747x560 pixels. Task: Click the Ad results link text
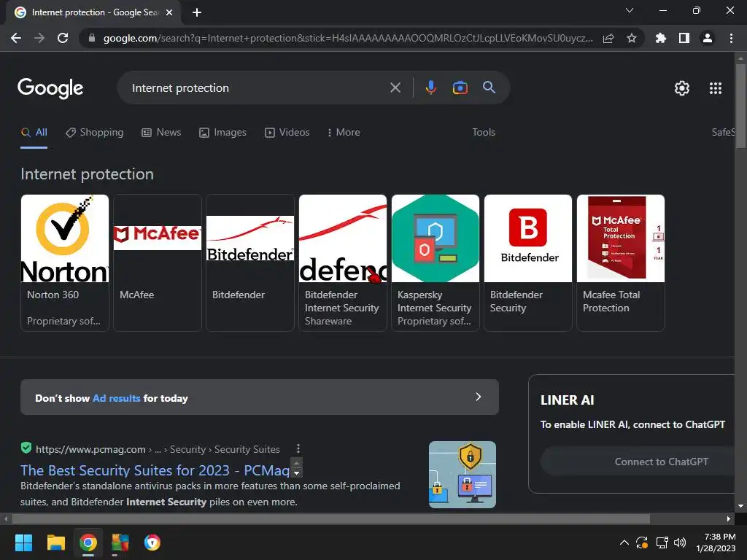click(x=116, y=398)
